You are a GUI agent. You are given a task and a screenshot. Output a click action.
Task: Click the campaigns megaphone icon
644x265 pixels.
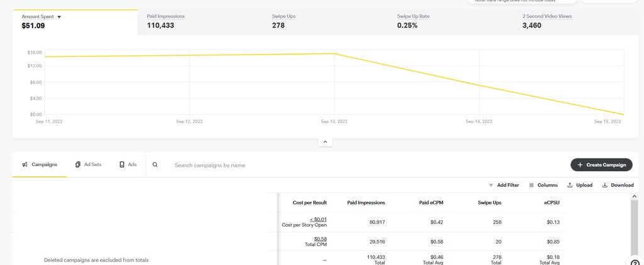click(x=25, y=164)
